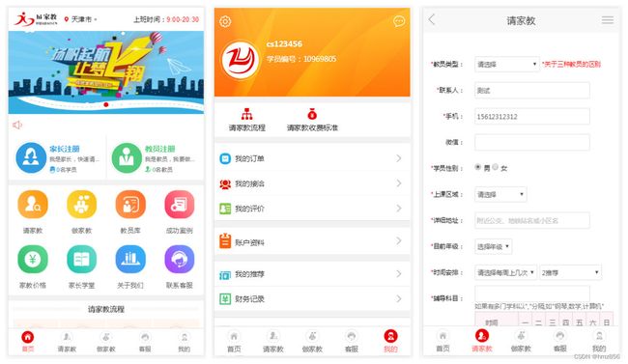628x364 pixels.
Task: Open the 天津市 city selector
Action: point(81,19)
